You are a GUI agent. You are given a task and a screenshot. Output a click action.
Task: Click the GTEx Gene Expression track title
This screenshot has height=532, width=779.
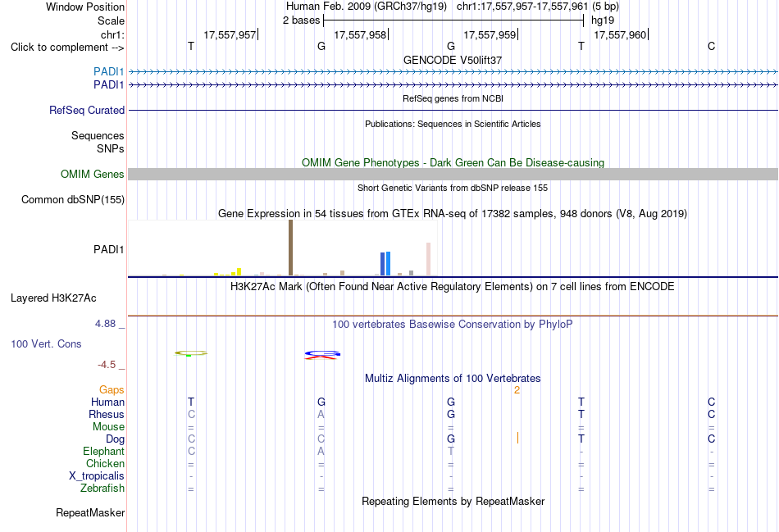coord(453,214)
